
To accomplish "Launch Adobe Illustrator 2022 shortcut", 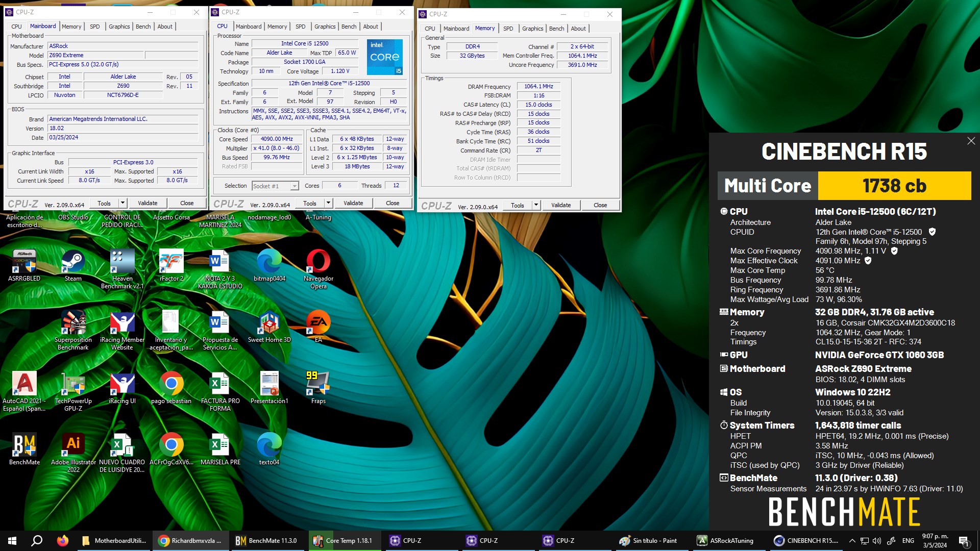I will (x=73, y=453).
